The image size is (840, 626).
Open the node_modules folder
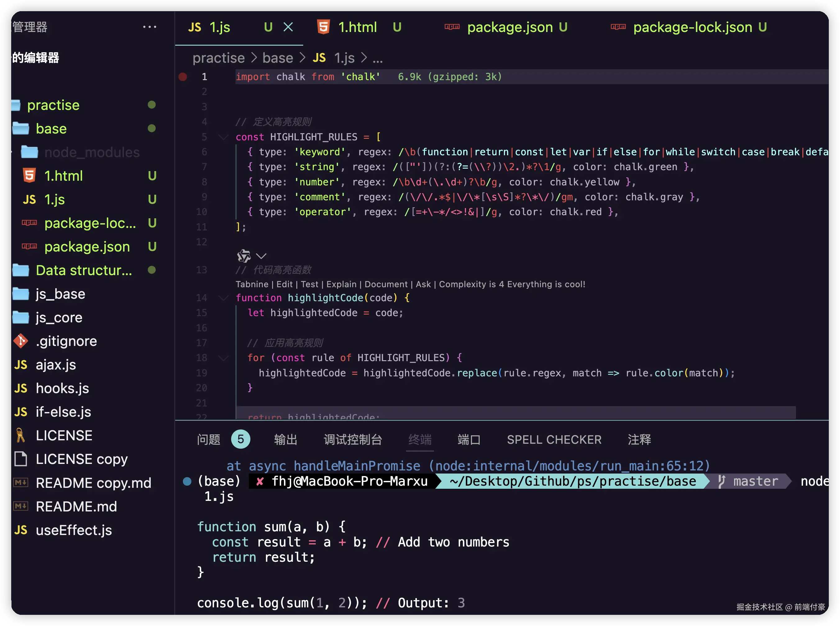(92, 152)
